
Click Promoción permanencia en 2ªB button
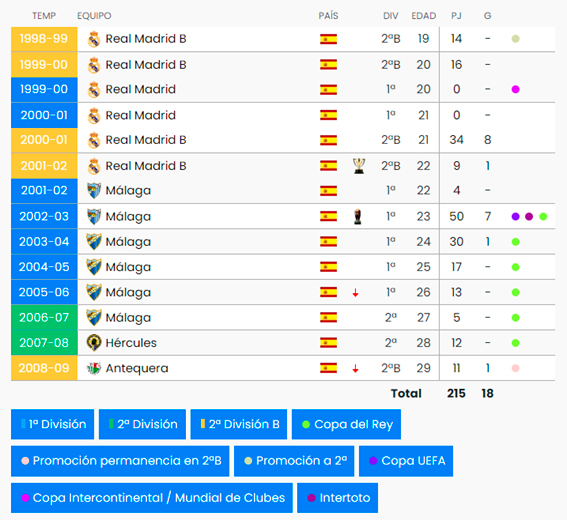(120, 461)
